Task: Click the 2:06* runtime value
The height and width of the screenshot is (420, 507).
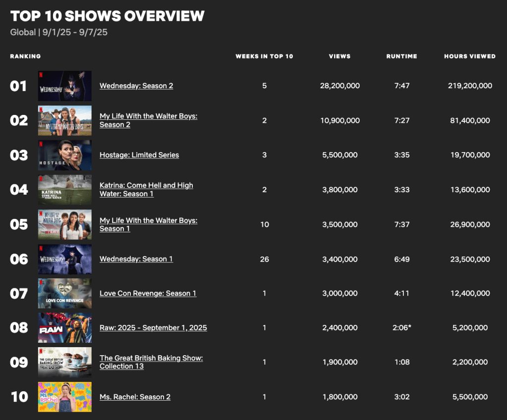Action: 402,327
